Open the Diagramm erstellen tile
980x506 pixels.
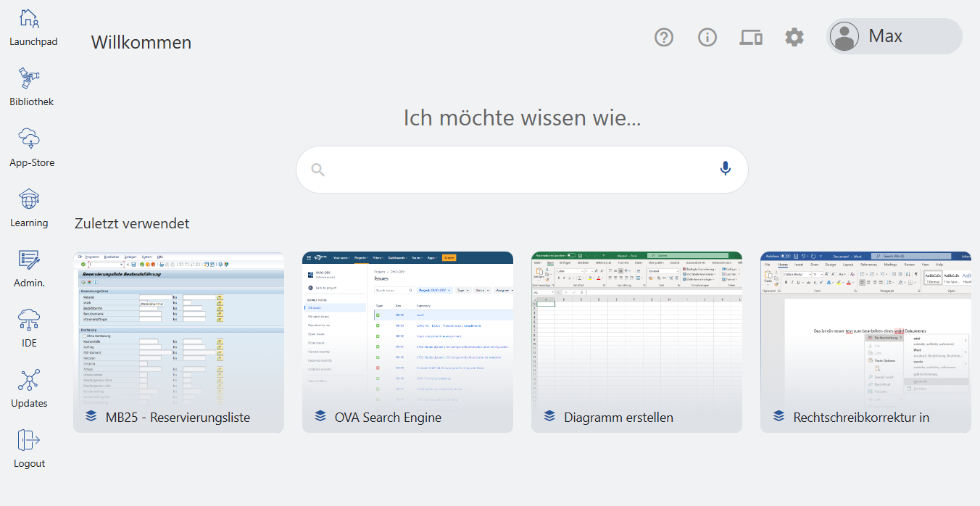[x=636, y=342]
